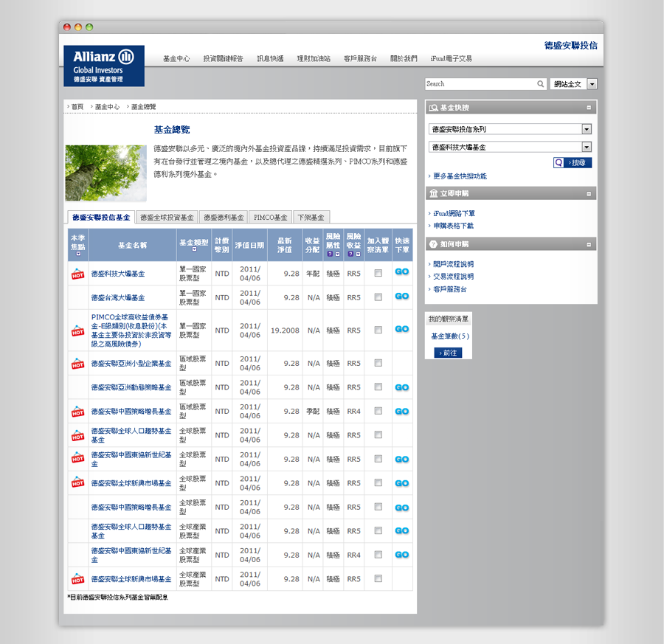The image size is (664, 644).
Task: Click GO for 全球股票型 德盛安聯中國東協新世紀基金
Action: point(402,460)
